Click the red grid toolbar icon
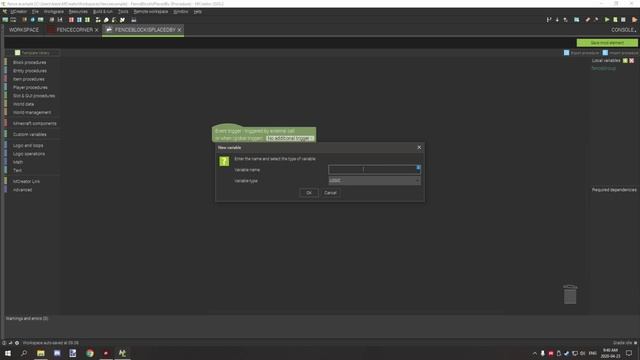 coord(71,20)
